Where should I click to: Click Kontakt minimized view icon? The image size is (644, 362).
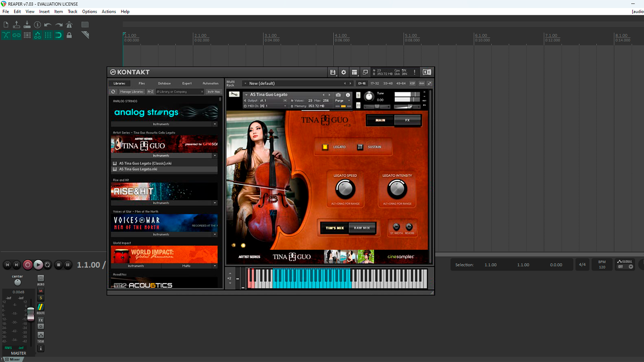tap(365, 72)
